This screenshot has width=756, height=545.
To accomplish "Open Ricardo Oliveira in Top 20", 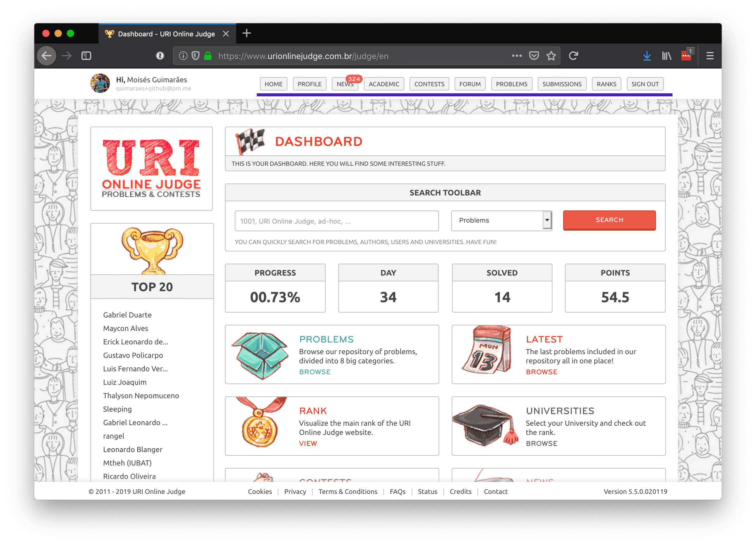I will [x=129, y=476].
